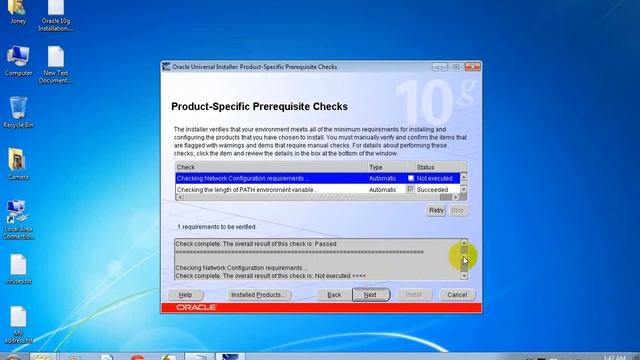This screenshot has height=360, width=640.
Task: Select the text file icon below Local Area Connection
Action: coord(18,269)
